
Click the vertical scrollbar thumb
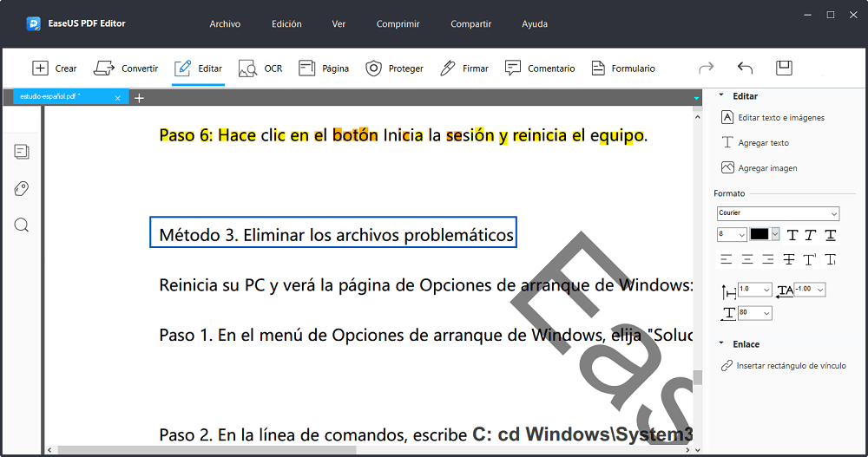[x=698, y=377]
